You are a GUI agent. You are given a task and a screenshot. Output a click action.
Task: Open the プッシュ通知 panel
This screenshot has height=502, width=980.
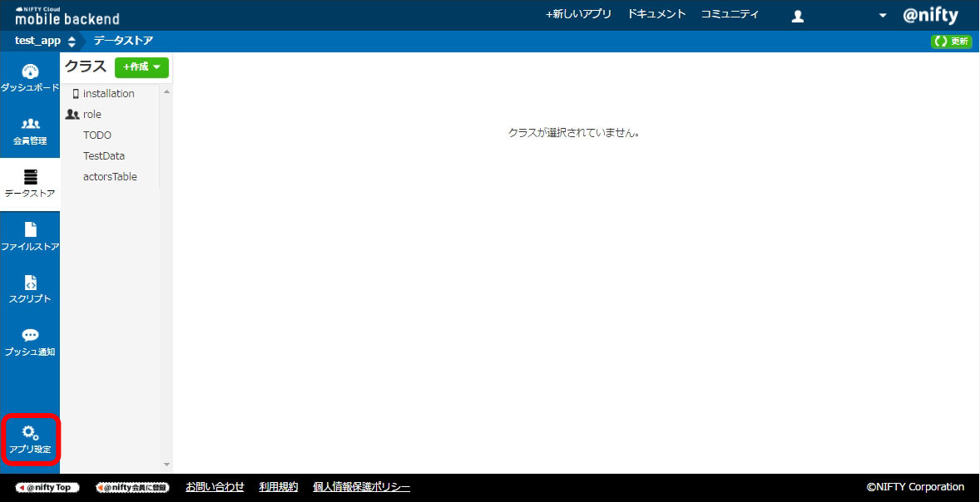[x=30, y=342]
